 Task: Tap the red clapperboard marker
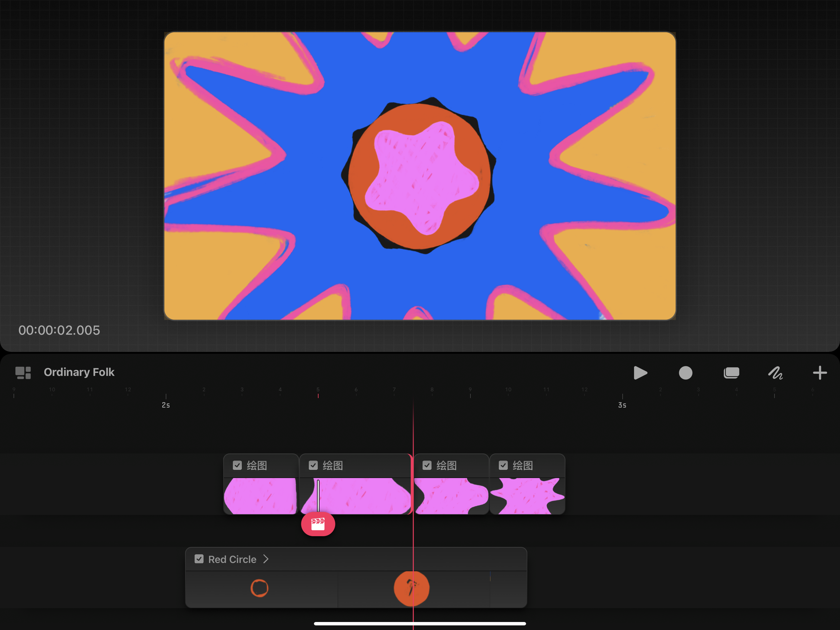pyautogui.click(x=318, y=524)
